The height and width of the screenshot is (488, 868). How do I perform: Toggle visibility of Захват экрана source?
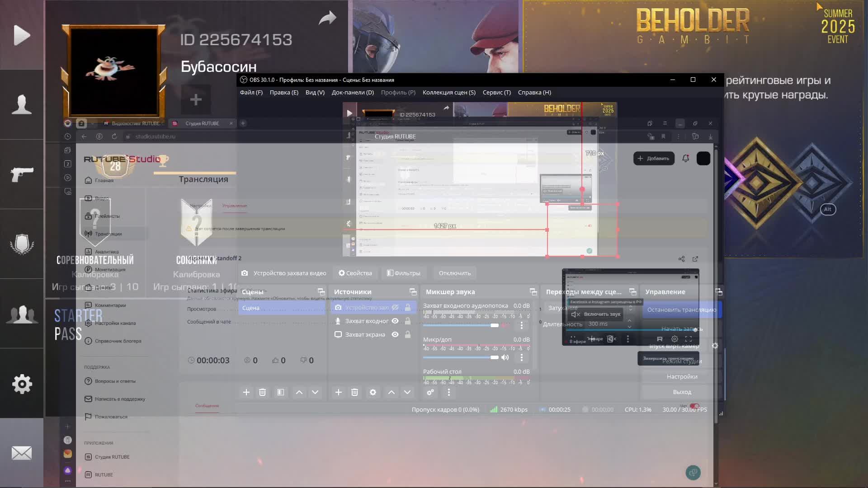coord(395,334)
